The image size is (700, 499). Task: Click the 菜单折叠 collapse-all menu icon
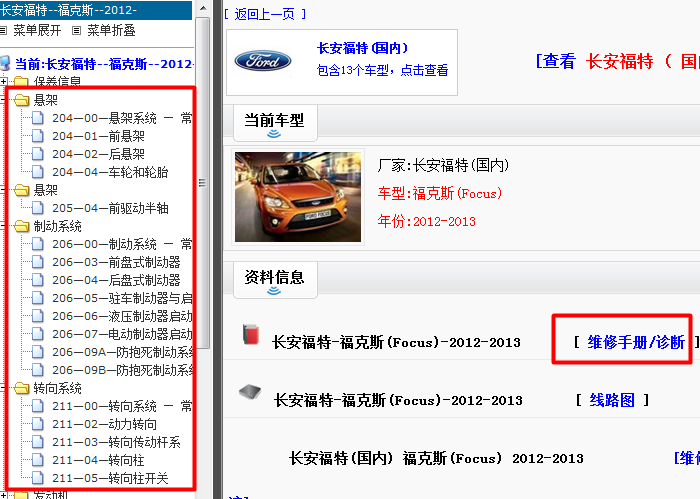coord(77,30)
